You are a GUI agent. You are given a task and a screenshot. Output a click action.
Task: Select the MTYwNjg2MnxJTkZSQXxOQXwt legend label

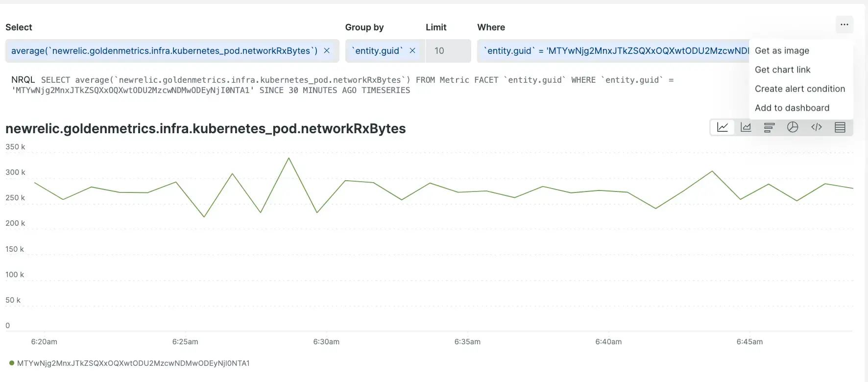coord(133,363)
